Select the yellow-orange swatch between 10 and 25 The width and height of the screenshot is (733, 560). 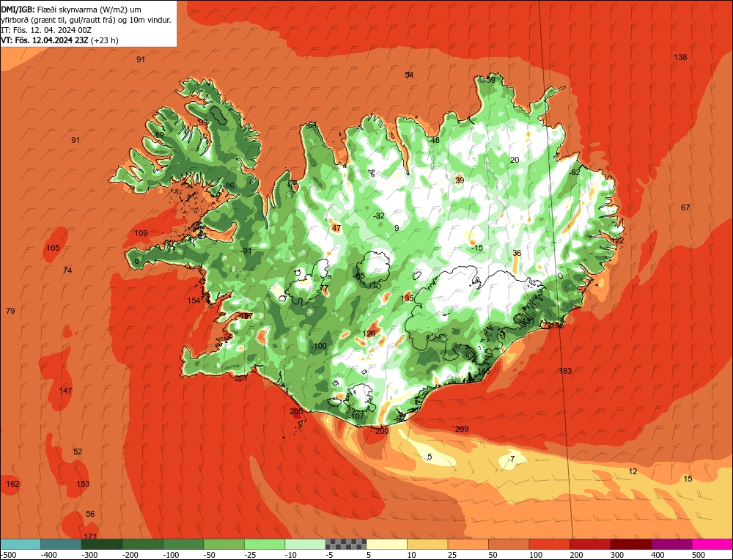click(427, 544)
